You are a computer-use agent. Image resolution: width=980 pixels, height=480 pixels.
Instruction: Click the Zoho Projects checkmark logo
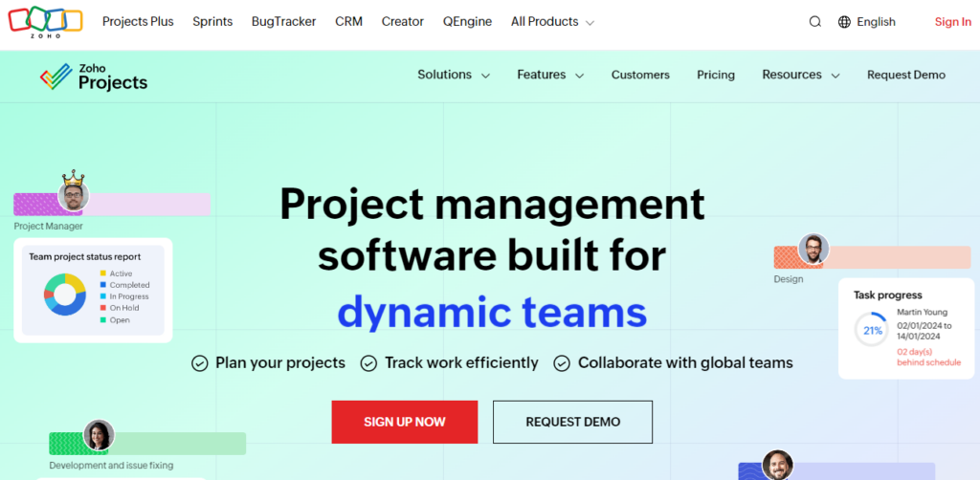[x=56, y=76]
